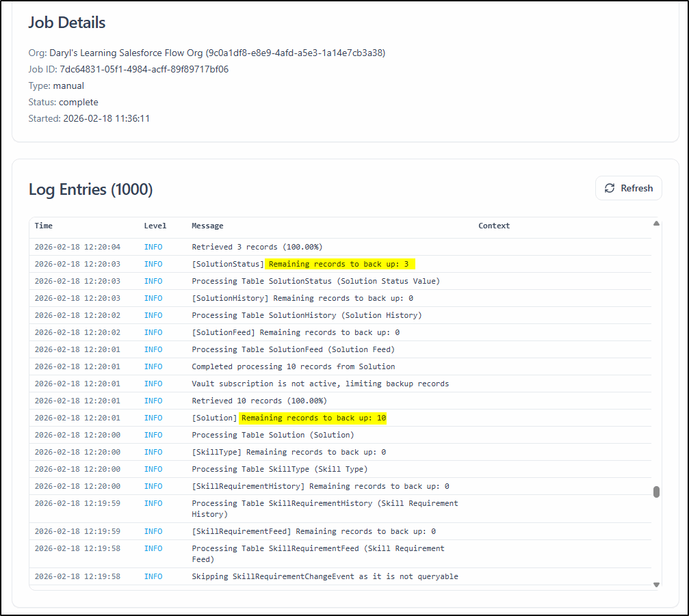Select 'Completed processing 10 records from Solution' row
Screen dimensions: 689x616
(293, 366)
